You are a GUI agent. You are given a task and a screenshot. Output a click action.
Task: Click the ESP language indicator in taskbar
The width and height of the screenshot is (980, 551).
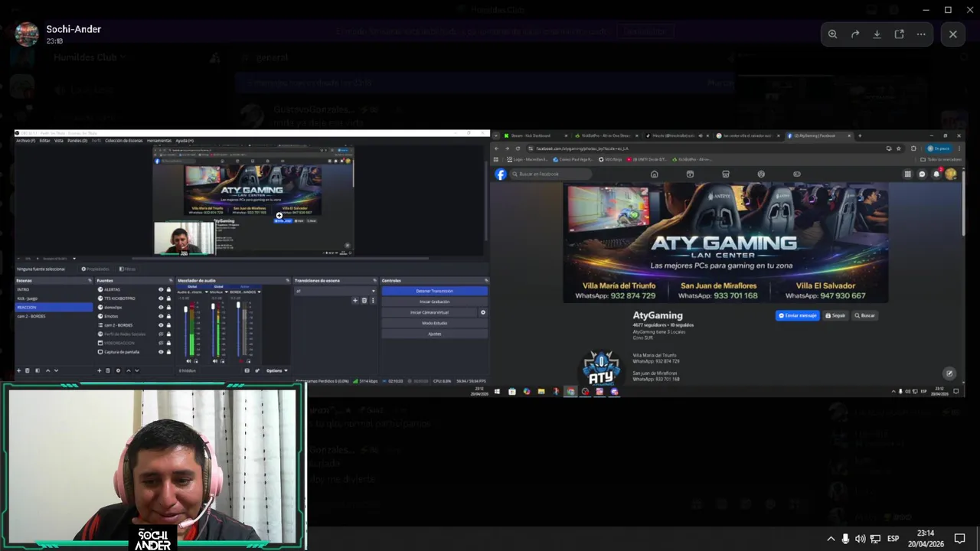tap(893, 539)
